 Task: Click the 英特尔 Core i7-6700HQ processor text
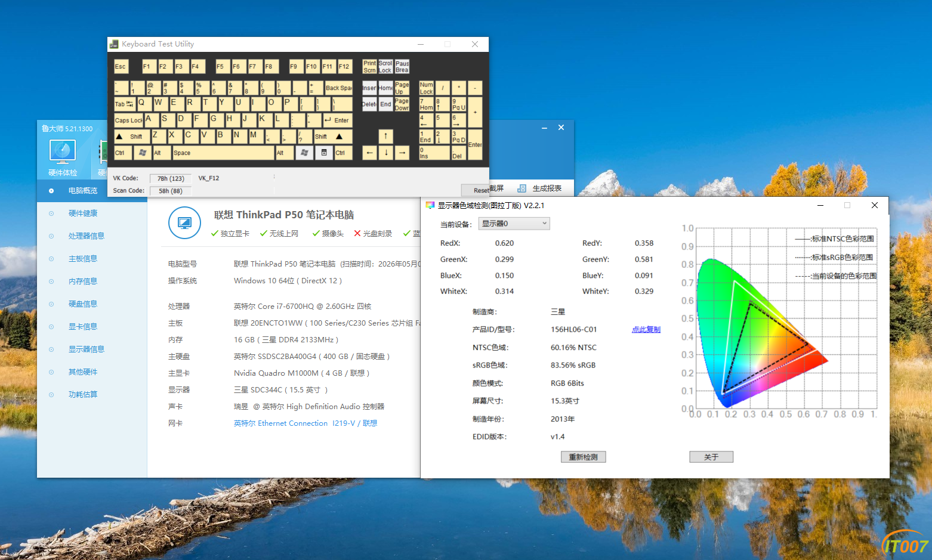coord(303,307)
